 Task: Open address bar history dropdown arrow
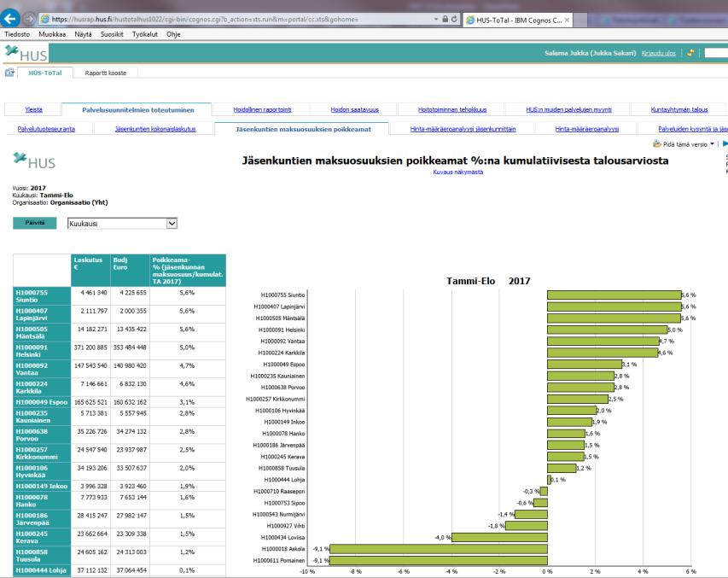[x=436, y=19]
